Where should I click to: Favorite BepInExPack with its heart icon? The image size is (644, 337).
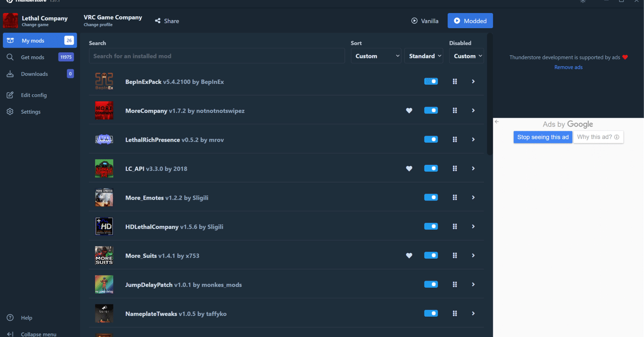[x=409, y=81]
